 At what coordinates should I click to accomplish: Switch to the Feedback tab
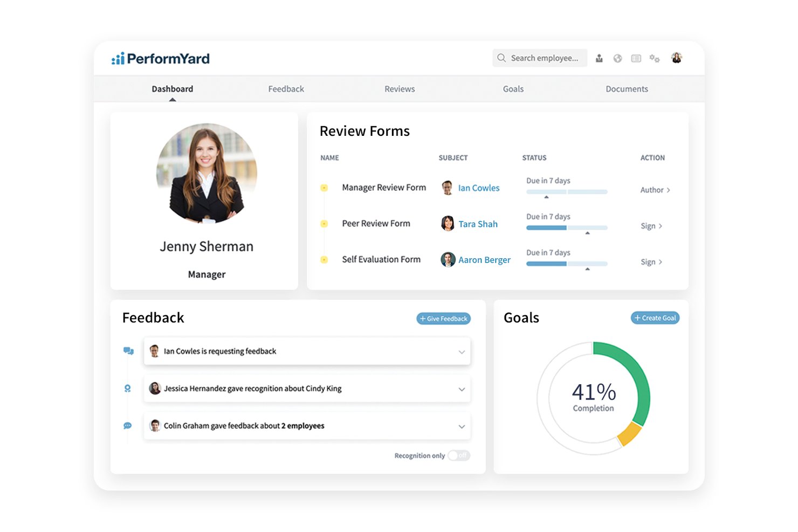point(286,89)
